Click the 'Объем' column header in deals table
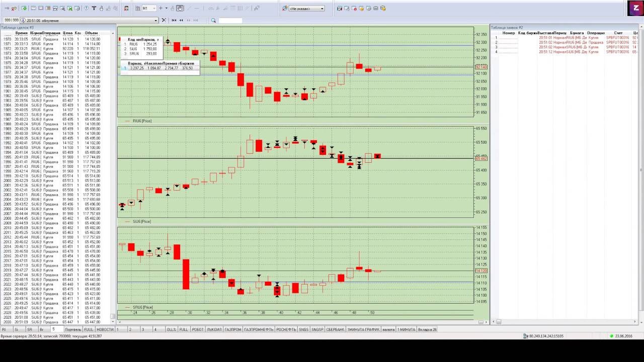This screenshot has height=362, width=644. (92, 33)
